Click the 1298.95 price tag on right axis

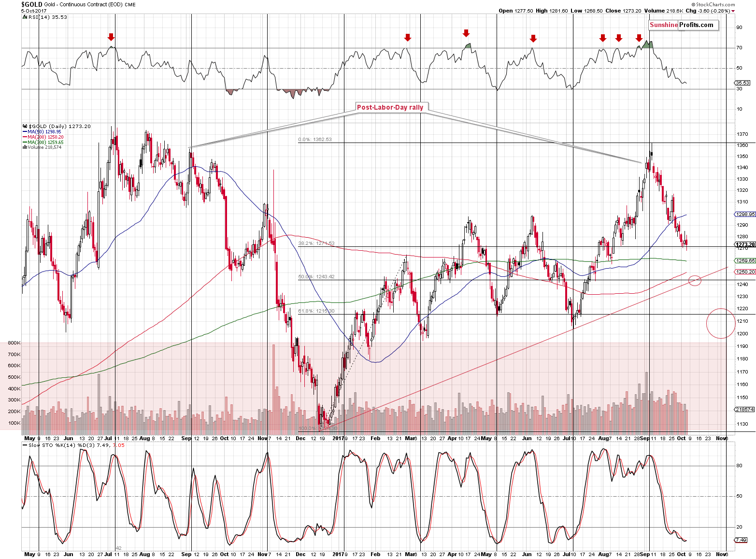click(745, 214)
